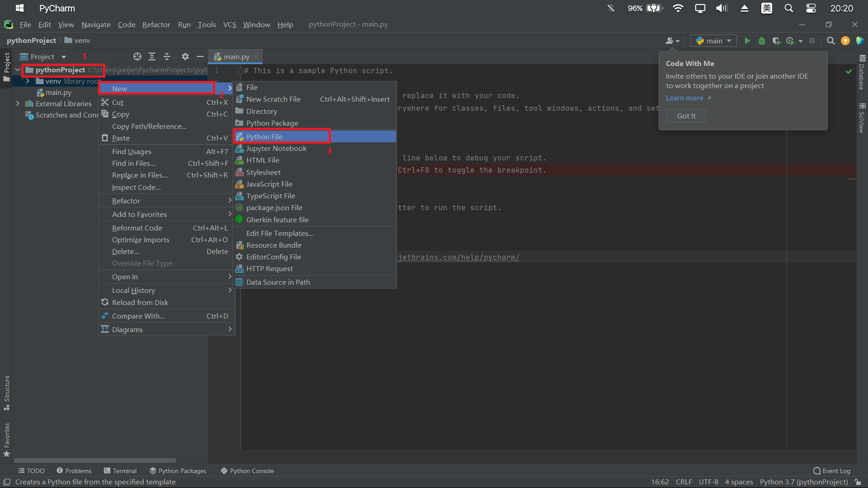Open the Terminal tool window
The height and width of the screenshot is (488, 868).
pyautogui.click(x=120, y=471)
